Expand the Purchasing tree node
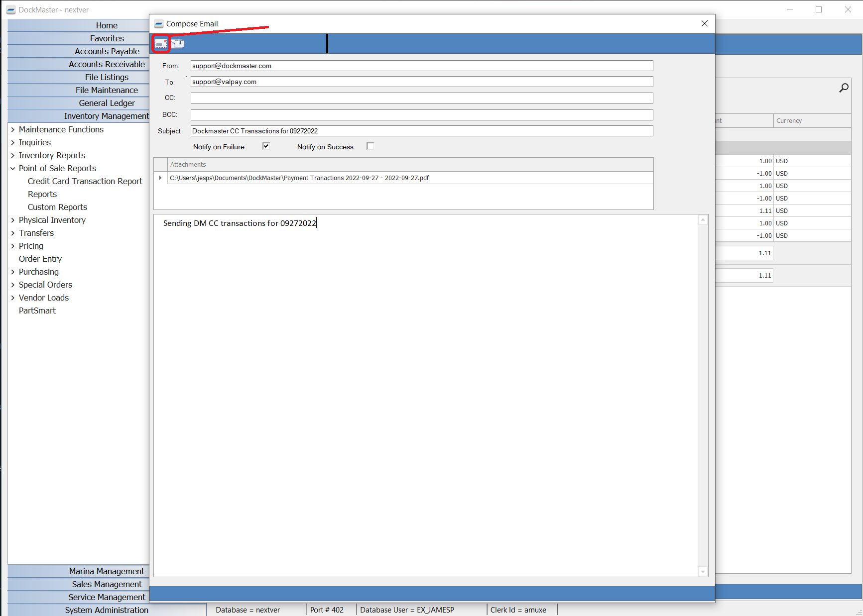Image resolution: width=863 pixels, height=616 pixels. (13, 272)
